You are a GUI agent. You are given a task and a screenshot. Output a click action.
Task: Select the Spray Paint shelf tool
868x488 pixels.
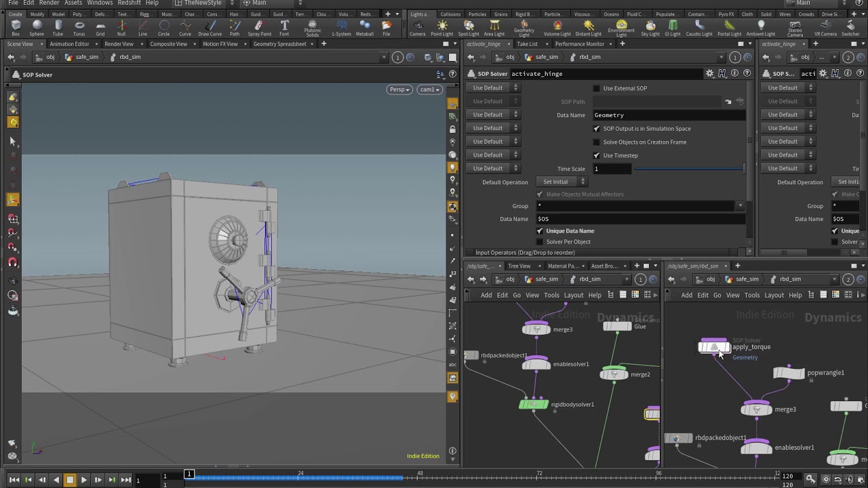(259, 28)
